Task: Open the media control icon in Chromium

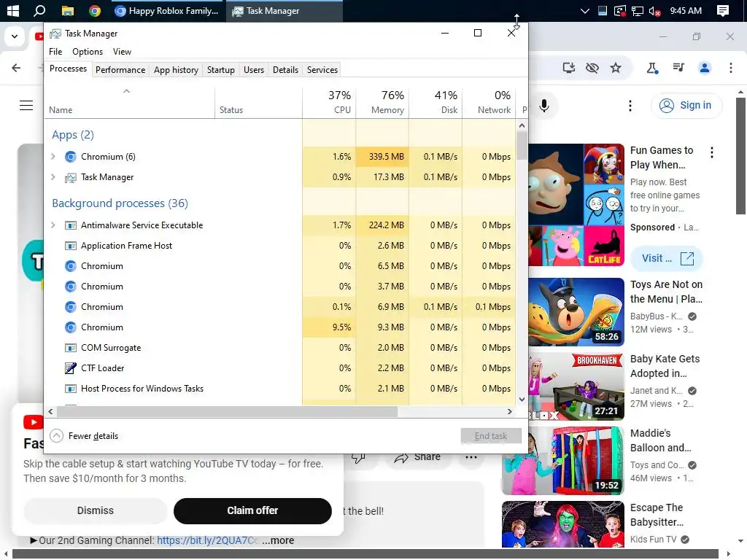Action: click(x=678, y=68)
